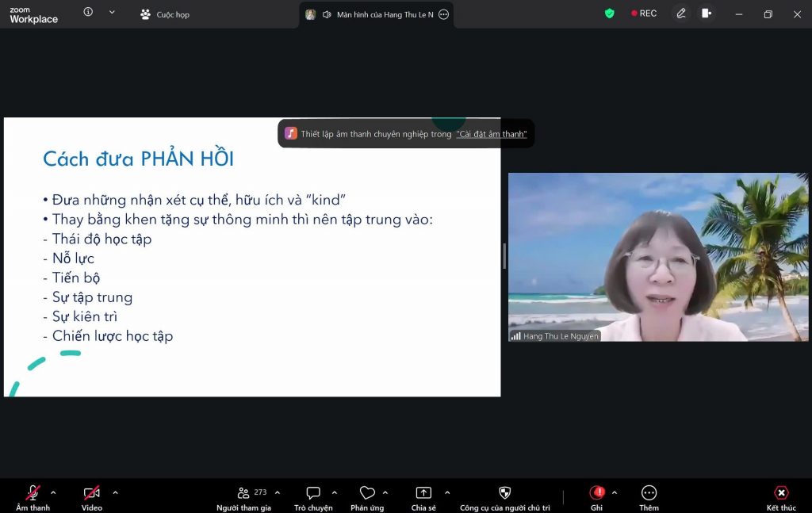Switch to the Cuộc họp tab
This screenshot has width=812, height=513.
[x=165, y=14]
